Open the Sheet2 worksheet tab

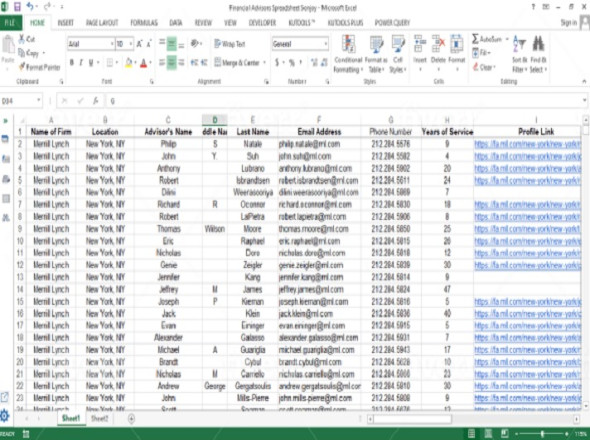(x=99, y=419)
